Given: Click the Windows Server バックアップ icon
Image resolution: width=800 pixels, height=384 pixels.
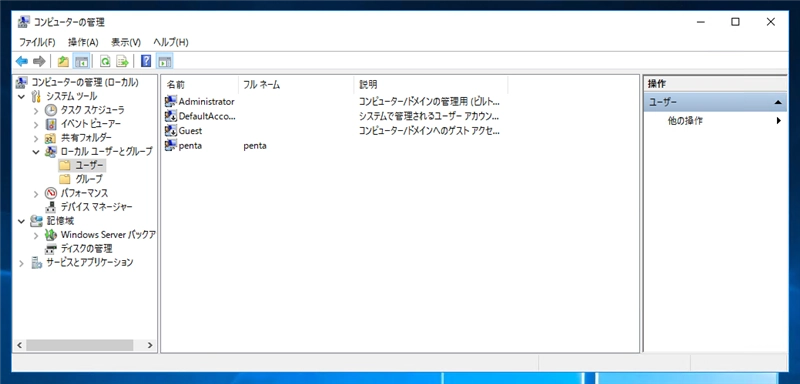Looking at the screenshot, I should point(51,235).
